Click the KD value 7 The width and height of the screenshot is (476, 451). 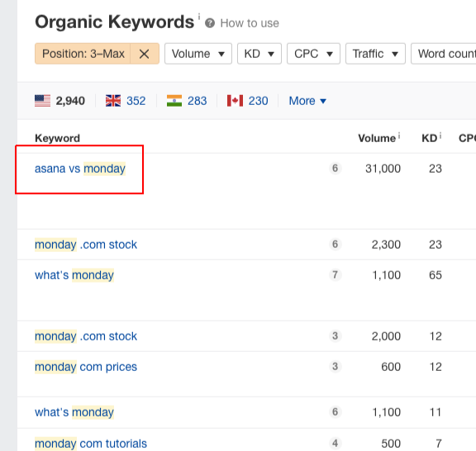439,444
